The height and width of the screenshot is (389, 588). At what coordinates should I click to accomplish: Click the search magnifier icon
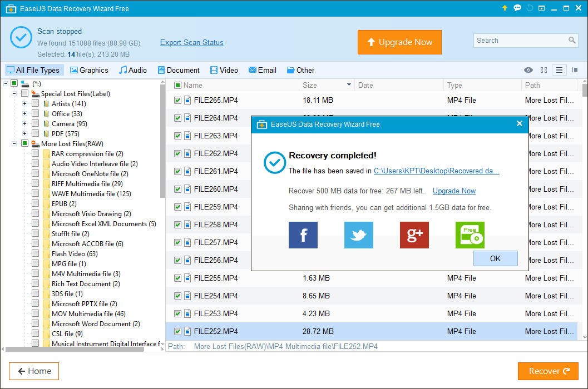[x=572, y=40]
